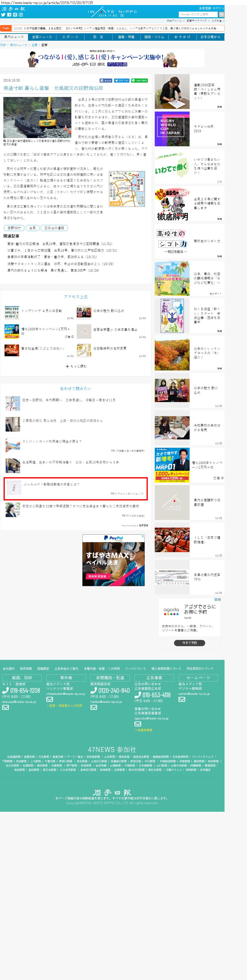Expand access ranking with もっと読む

(76, 366)
